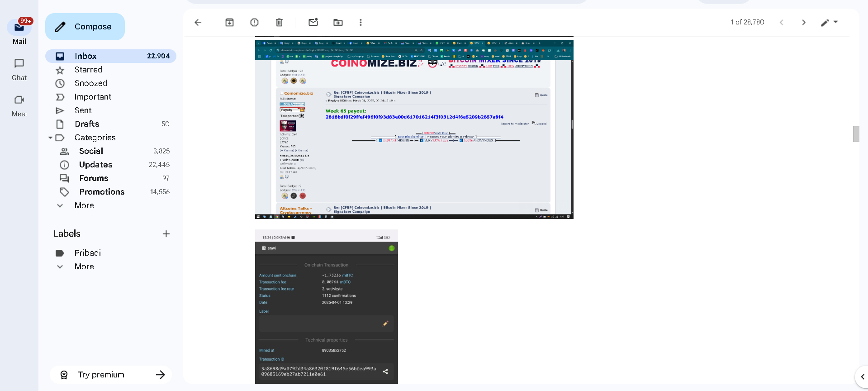Open on-chain transaction screenshot image
This screenshot has height=391, width=868.
click(327, 306)
